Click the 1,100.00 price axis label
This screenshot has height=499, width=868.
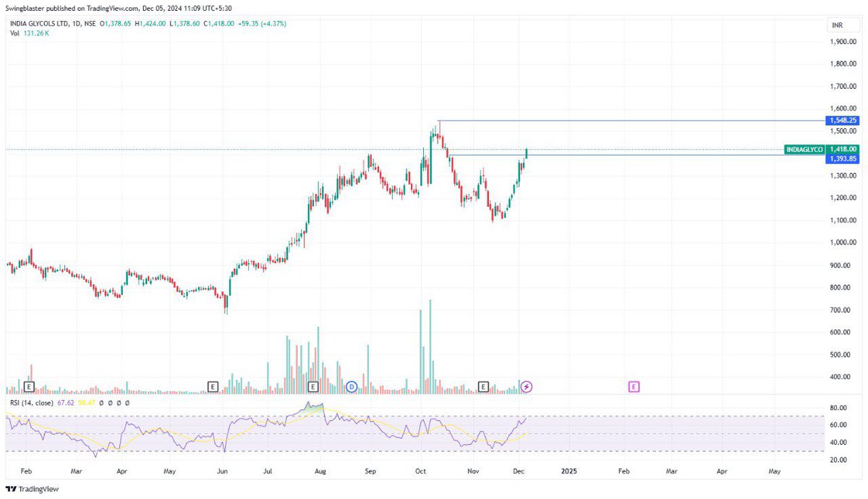click(x=843, y=221)
